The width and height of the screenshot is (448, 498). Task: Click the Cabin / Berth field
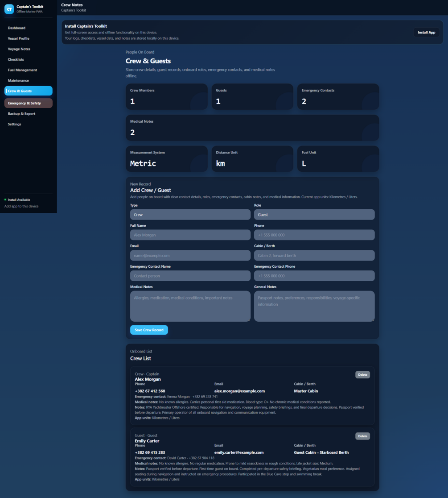pos(314,255)
